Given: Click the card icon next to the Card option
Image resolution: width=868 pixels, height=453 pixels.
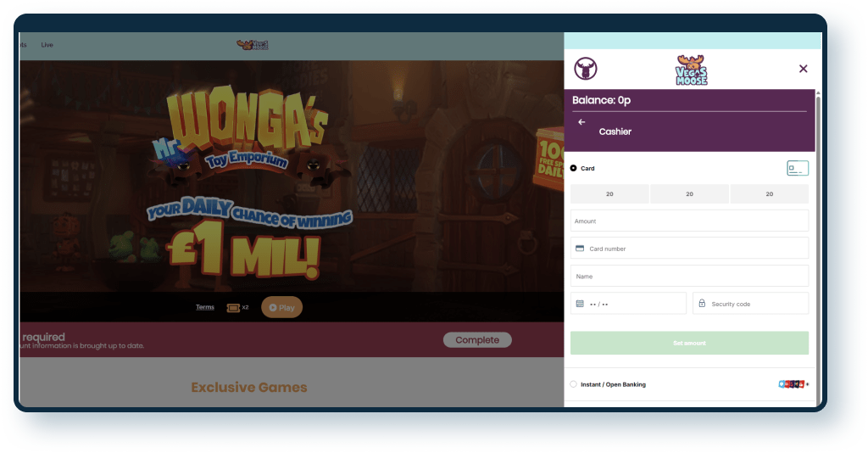Looking at the screenshot, I should [x=798, y=168].
